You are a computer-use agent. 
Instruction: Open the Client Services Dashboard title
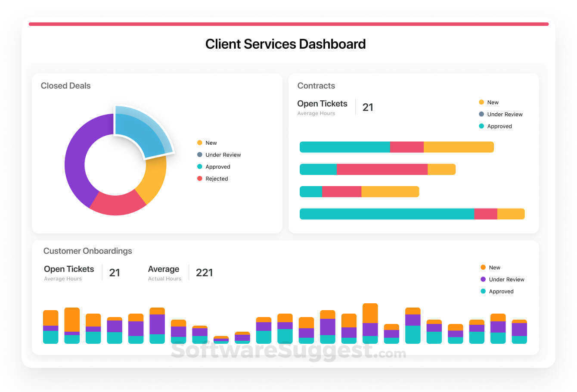[x=285, y=44]
